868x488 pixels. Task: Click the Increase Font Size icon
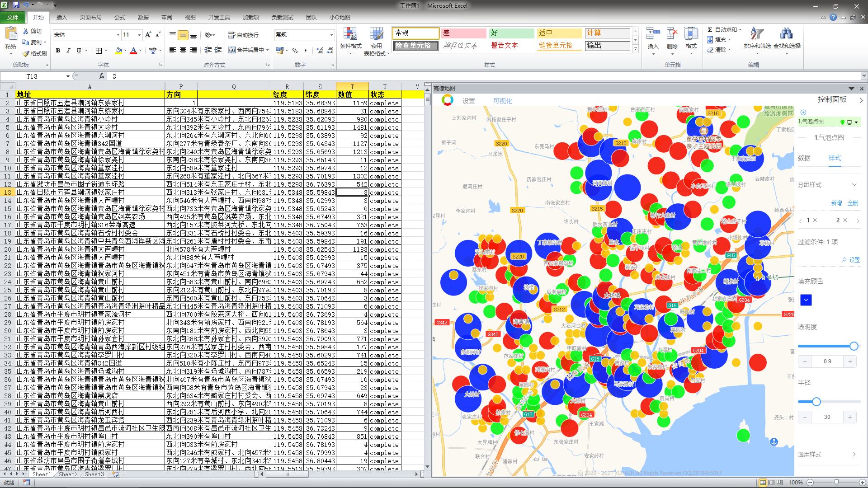(x=148, y=35)
